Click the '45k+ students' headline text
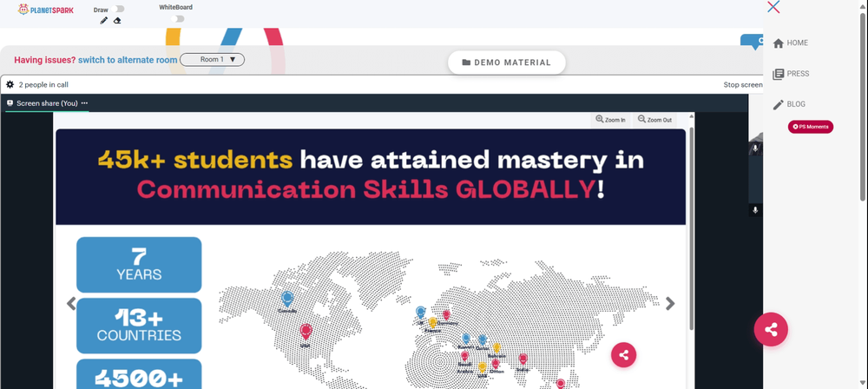This screenshot has height=389, width=868. [x=194, y=161]
